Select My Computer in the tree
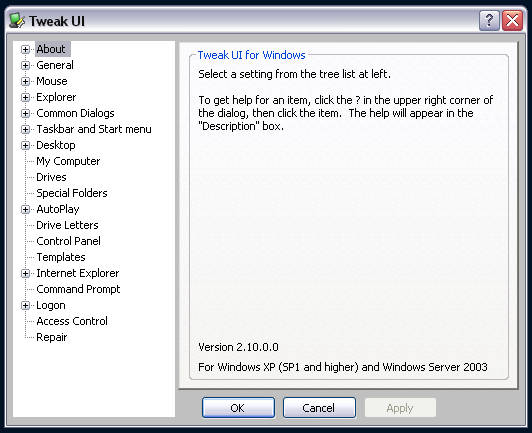This screenshot has width=532, height=433. point(68,161)
